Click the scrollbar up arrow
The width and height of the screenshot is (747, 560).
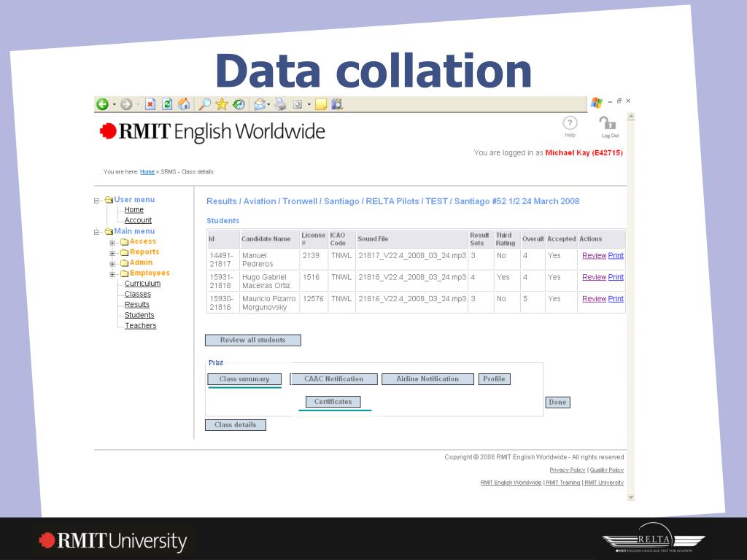[631, 117]
